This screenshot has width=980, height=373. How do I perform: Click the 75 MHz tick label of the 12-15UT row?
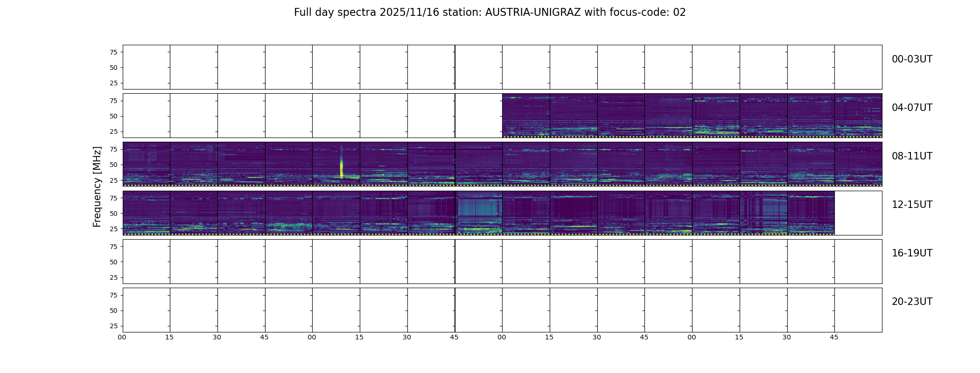[x=113, y=198]
